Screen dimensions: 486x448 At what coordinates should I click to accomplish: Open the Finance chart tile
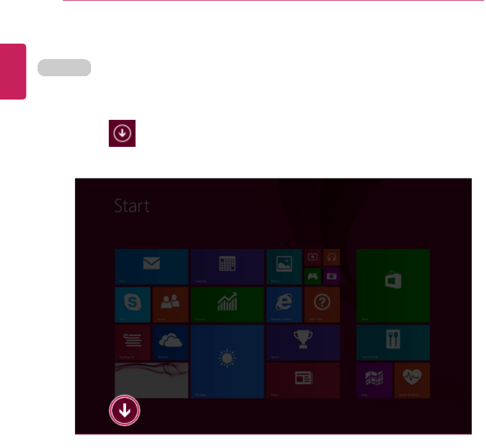(x=227, y=305)
